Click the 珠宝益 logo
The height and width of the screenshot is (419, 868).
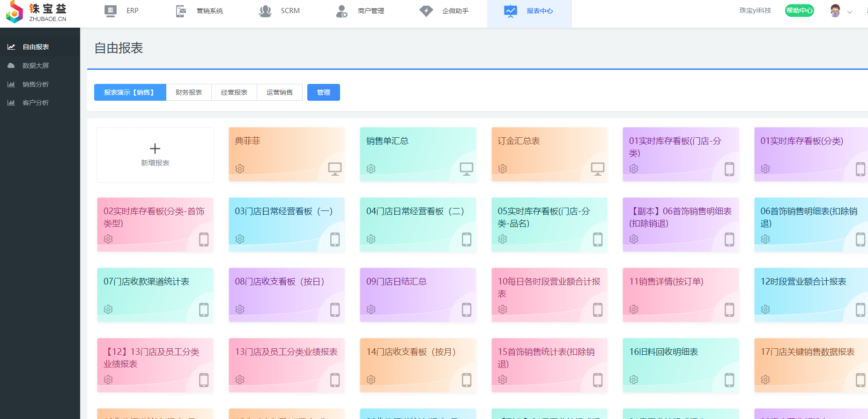pyautogui.click(x=36, y=12)
